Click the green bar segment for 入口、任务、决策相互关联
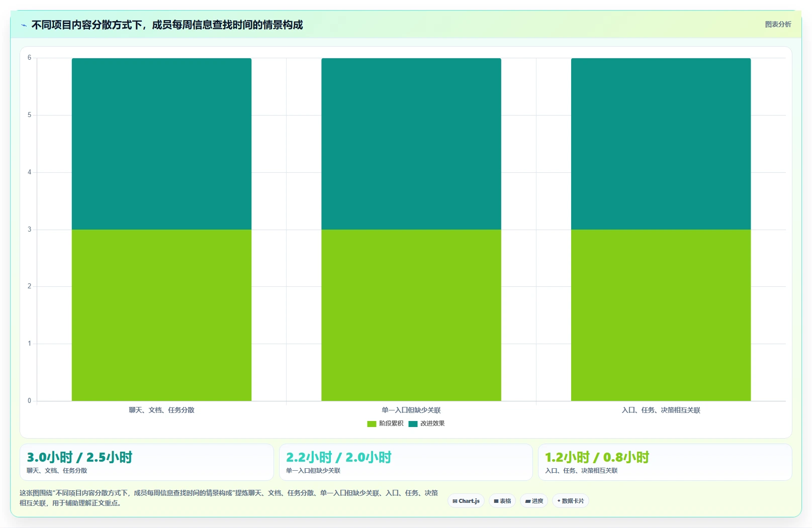This screenshot has height=528, width=812. (661, 315)
